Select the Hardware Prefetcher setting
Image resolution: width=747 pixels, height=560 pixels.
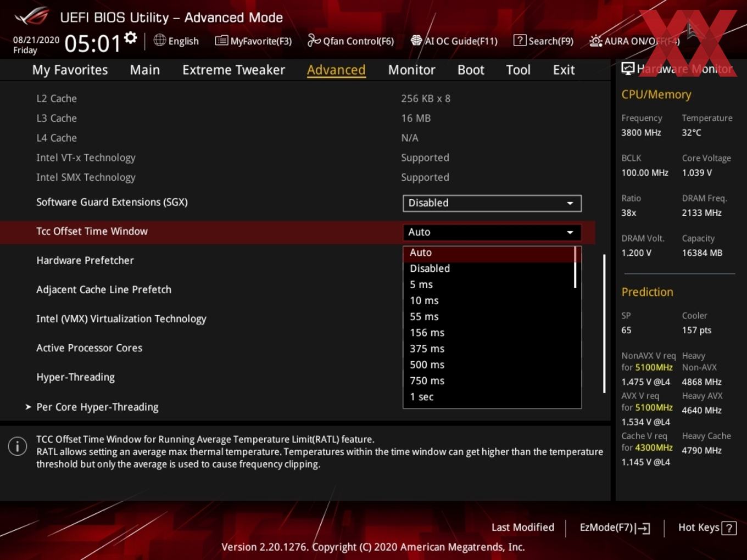tap(85, 261)
